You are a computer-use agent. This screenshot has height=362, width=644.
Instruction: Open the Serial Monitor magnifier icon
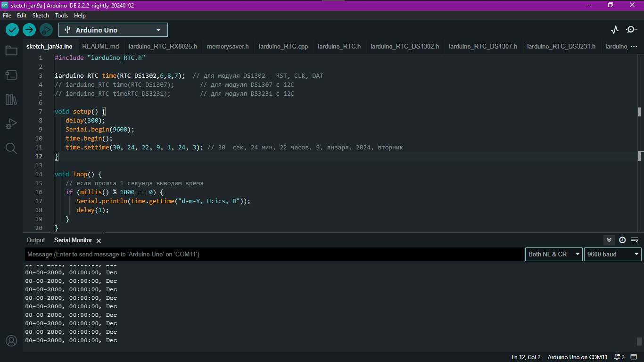[x=631, y=30]
